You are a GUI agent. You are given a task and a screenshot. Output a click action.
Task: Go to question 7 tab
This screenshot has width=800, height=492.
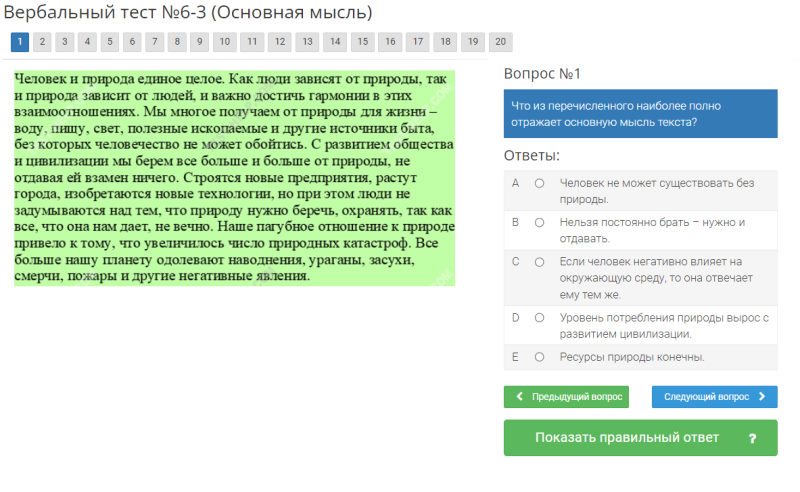(x=155, y=42)
